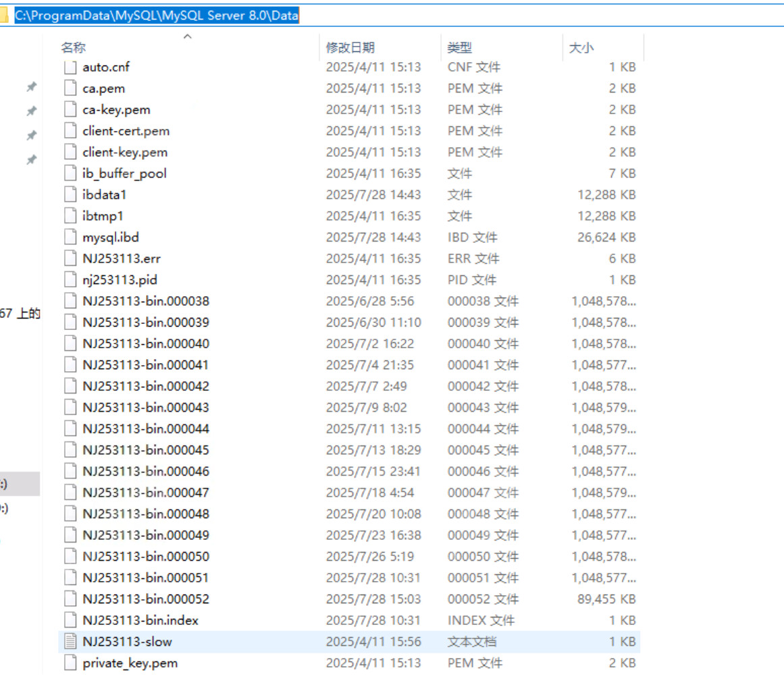Viewport: 784px width, 689px height.
Task: Click the sort arrow above 名称 column
Action: point(188,36)
